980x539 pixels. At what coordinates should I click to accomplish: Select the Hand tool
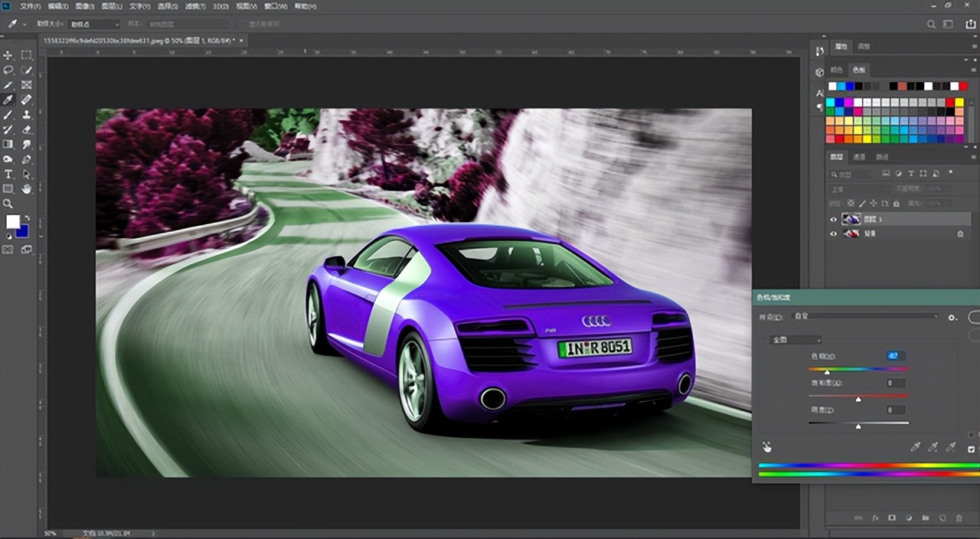coord(27,189)
